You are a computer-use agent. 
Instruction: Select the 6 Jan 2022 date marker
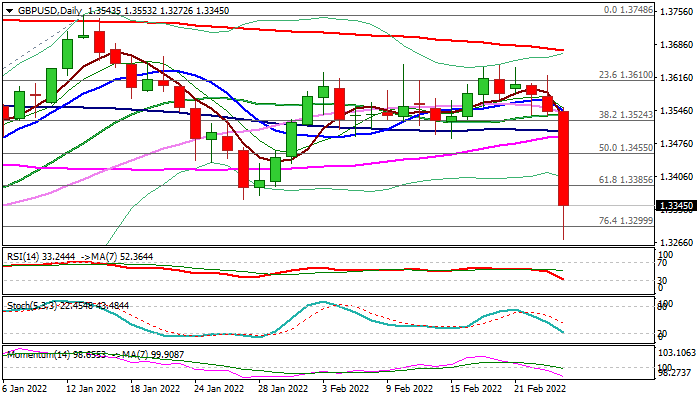[x=25, y=388]
